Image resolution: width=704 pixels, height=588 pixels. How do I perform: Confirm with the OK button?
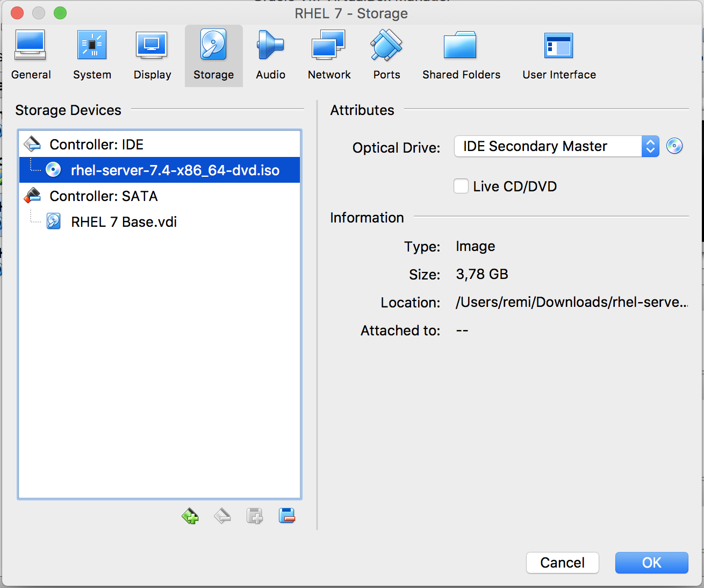(x=652, y=563)
